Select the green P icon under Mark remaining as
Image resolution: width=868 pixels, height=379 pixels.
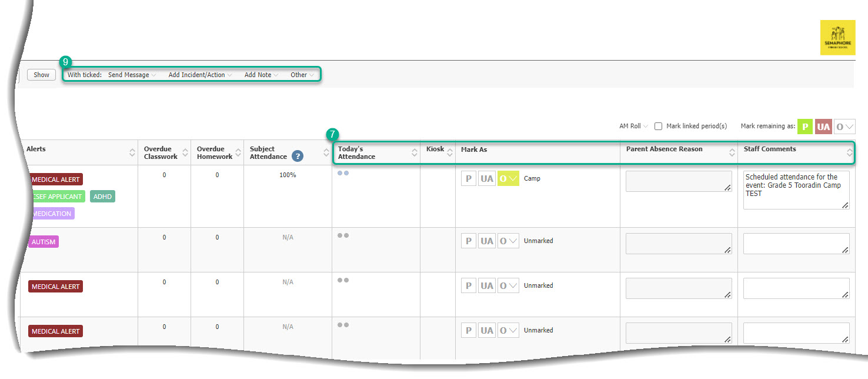click(x=804, y=126)
